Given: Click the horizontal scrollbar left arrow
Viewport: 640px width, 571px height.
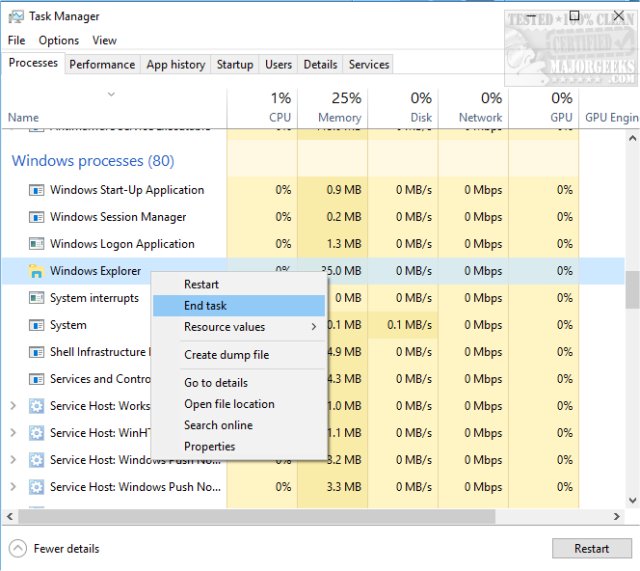Looking at the screenshot, I should tap(10, 516).
